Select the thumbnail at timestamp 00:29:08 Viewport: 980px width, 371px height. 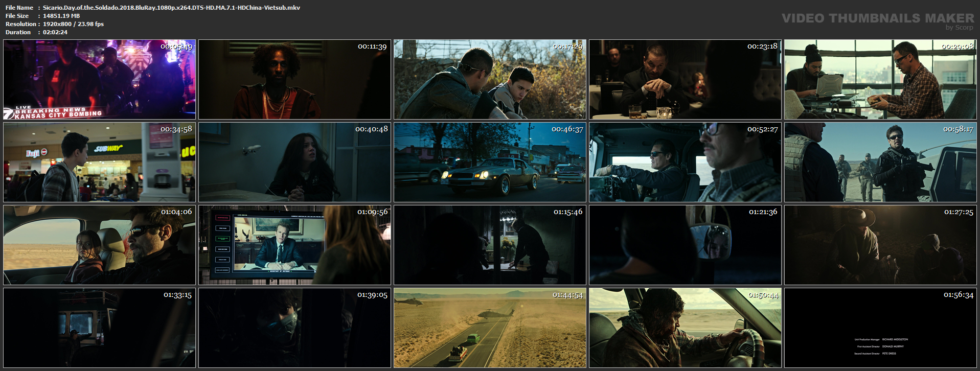(x=880, y=80)
